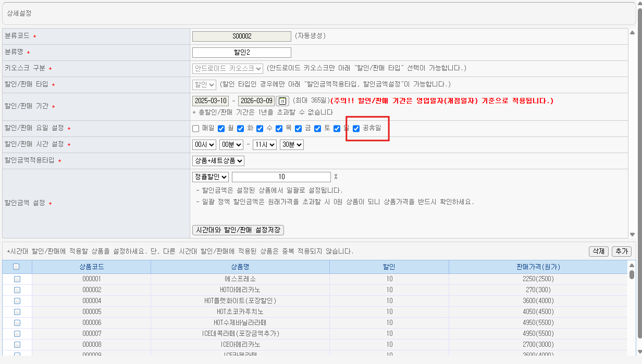
Task: Open the start hour 00시 dropdown
Action: 204,144
